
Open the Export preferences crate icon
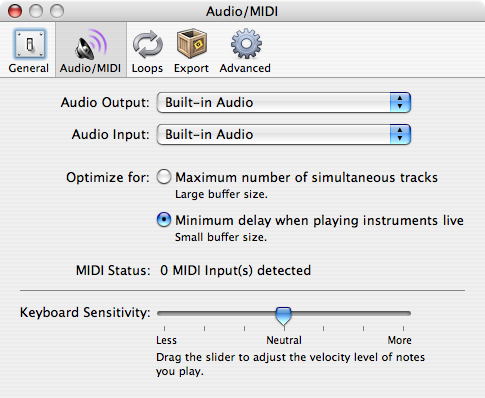click(192, 43)
